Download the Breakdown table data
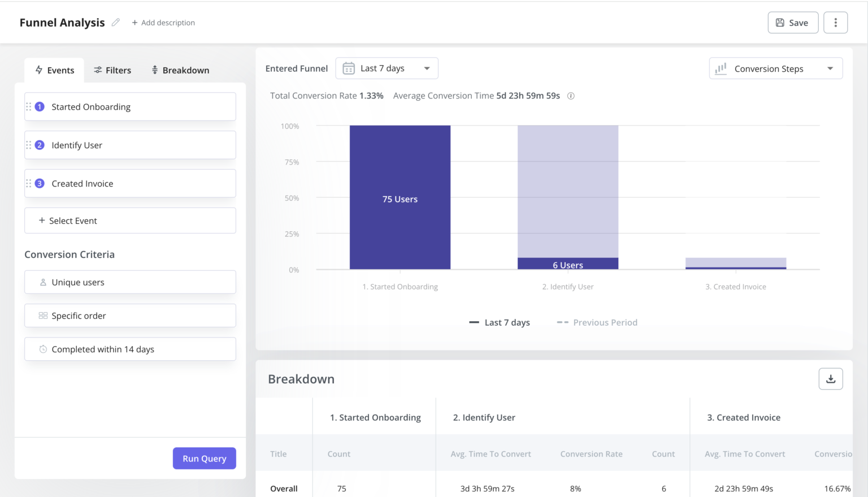868x497 pixels. coord(830,379)
